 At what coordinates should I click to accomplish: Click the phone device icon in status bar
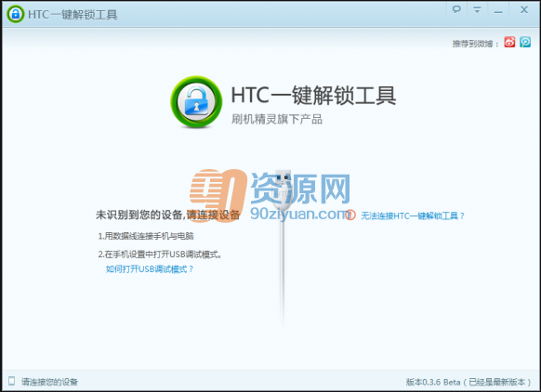coord(12,381)
